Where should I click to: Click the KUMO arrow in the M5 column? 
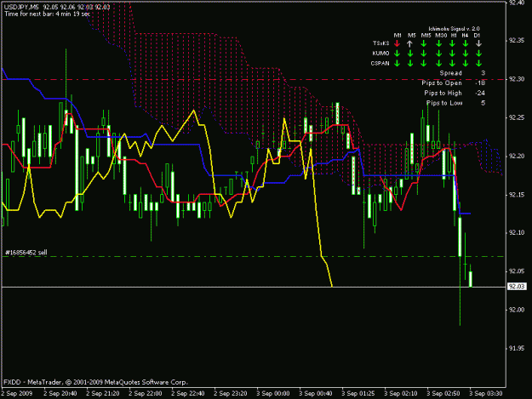[410, 54]
